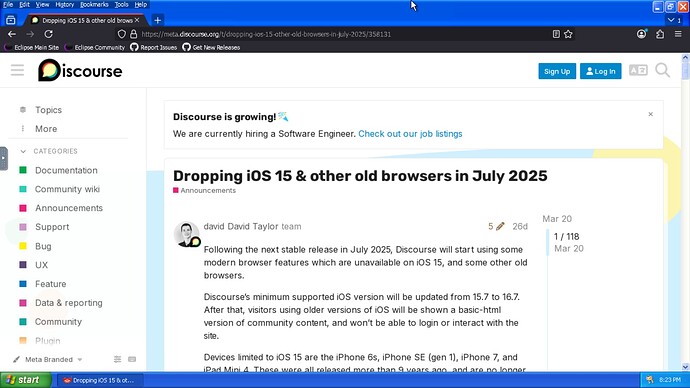This screenshot has width=690, height=388.
Task: Click the side panel expand handle
Action: (4, 158)
